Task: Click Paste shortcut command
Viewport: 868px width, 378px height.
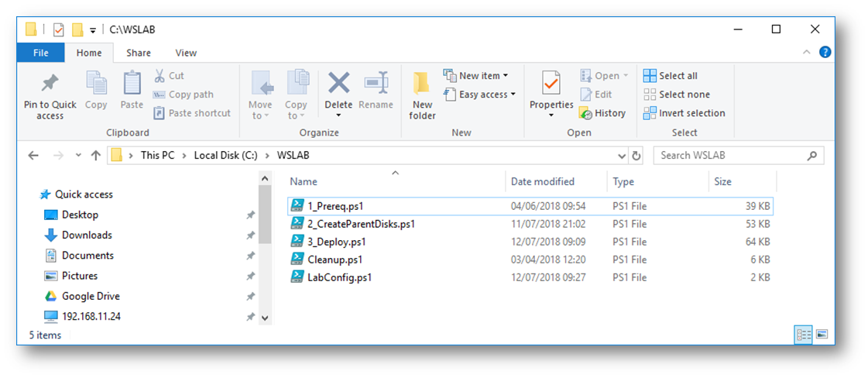Action: tap(192, 113)
